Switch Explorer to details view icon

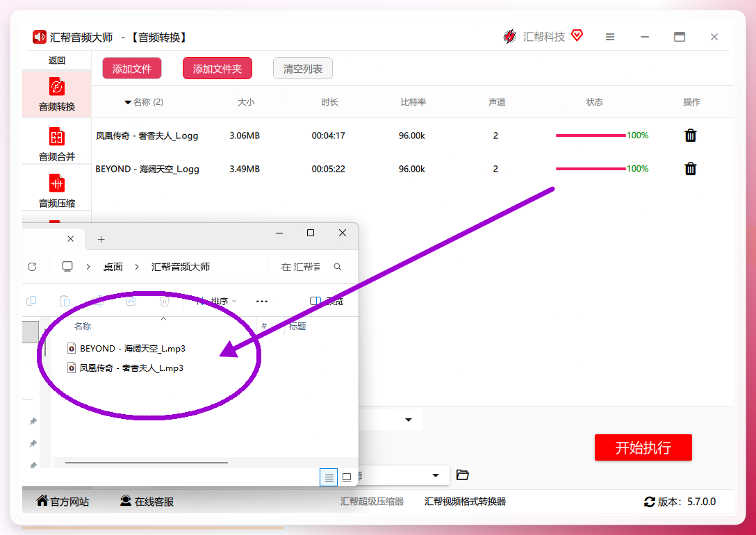(329, 477)
